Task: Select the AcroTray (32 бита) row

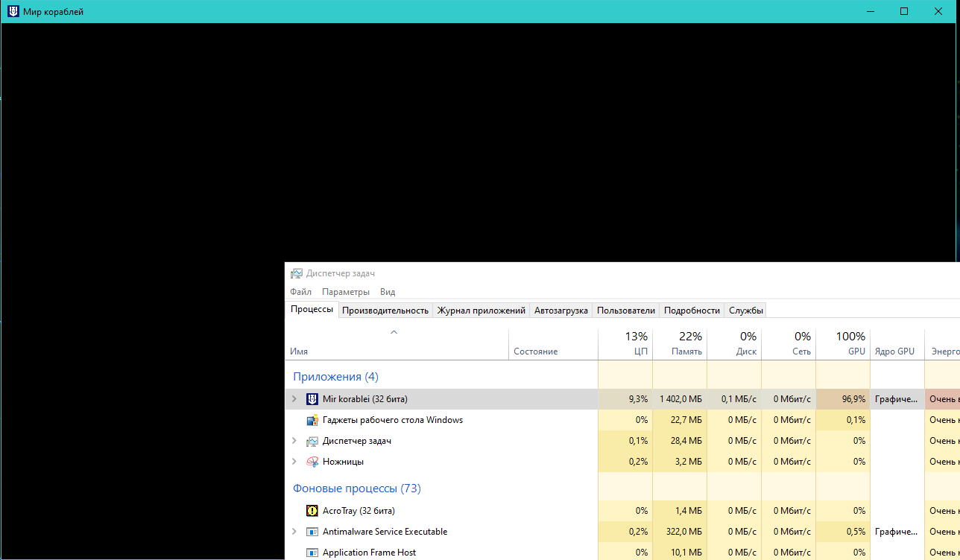Action: (x=622, y=511)
